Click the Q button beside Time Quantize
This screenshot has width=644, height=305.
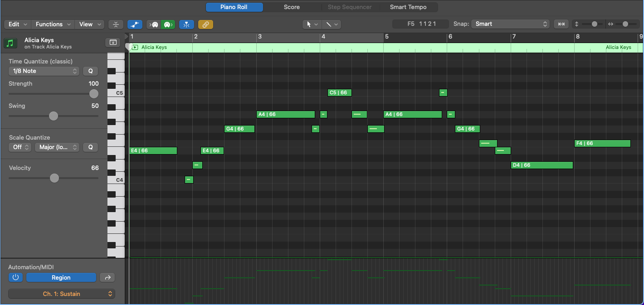coord(90,71)
